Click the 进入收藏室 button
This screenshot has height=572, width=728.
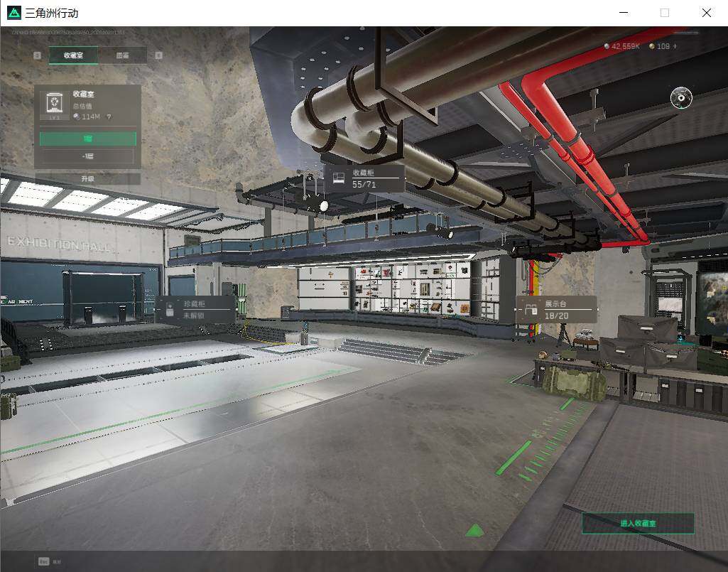click(638, 523)
